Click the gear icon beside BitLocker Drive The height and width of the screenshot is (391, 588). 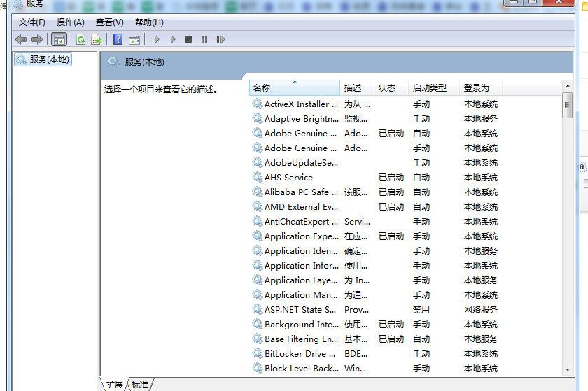(x=258, y=353)
